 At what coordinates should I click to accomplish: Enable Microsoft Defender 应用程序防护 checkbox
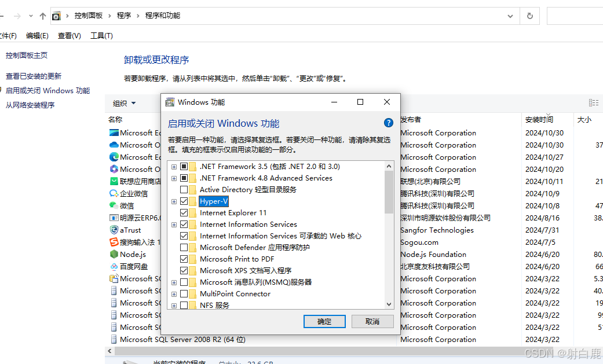pos(184,247)
